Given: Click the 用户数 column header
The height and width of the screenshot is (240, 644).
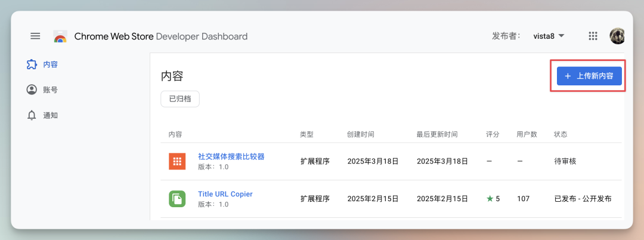Looking at the screenshot, I should [x=527, y=134].
